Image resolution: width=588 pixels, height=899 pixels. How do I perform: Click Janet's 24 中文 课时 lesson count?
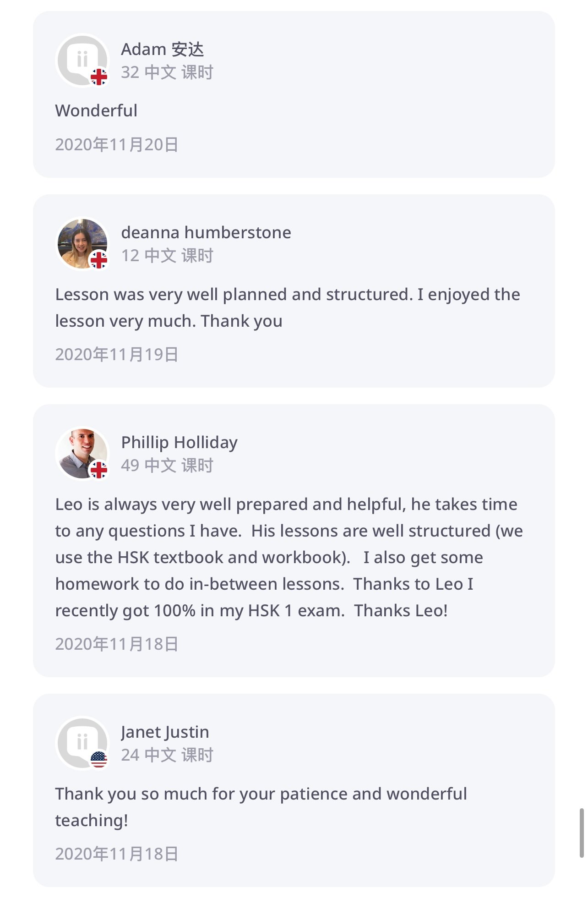[167, 755]
